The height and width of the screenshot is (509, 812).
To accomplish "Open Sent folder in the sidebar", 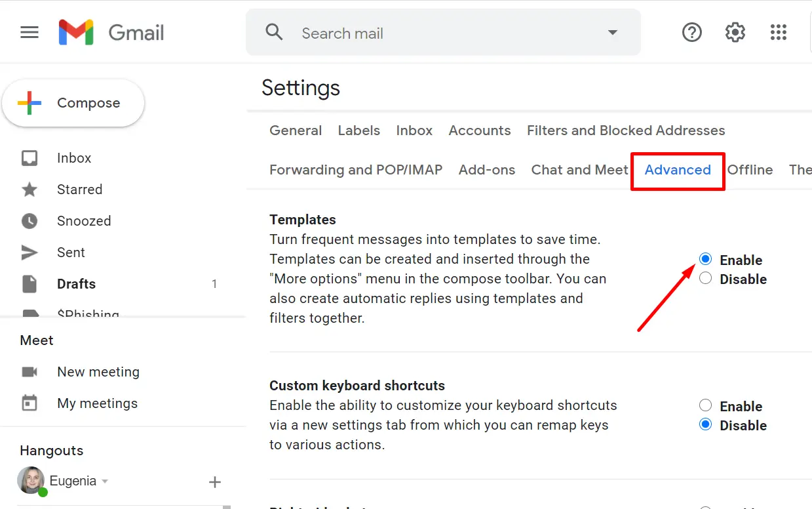I will coord(71,253).
